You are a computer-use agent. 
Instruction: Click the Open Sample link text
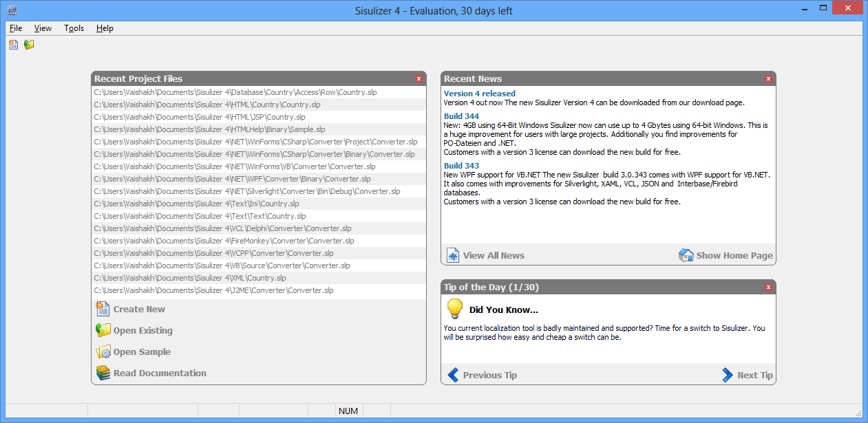pos(142,352)
